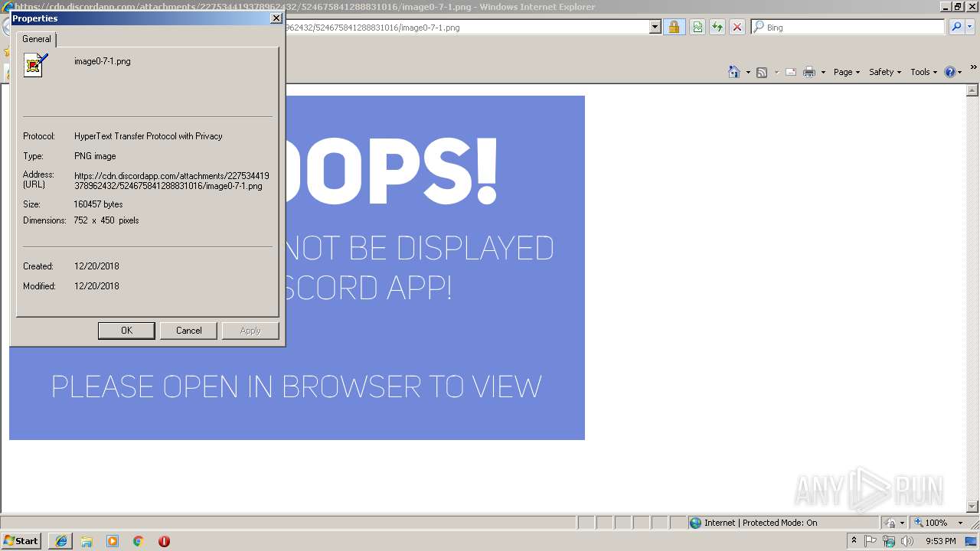Restore the Internet Explorer window
The image size is (980, 551).
click(958, 7)
